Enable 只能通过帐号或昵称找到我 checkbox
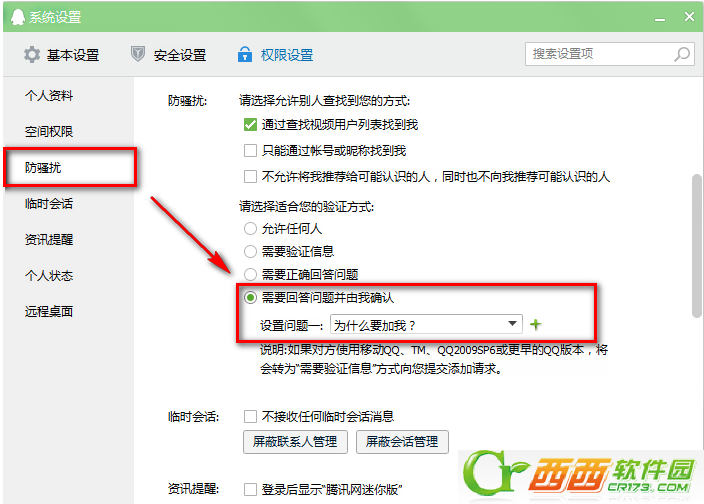704x504 pixels. (250, 150)
